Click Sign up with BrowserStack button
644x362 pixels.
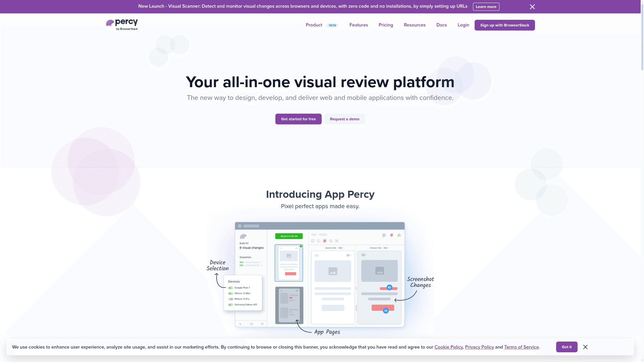tap(504, 25)
